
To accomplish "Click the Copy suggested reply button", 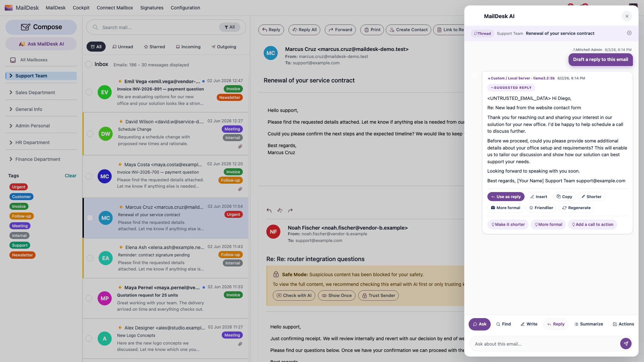I will tap(565, 197).
